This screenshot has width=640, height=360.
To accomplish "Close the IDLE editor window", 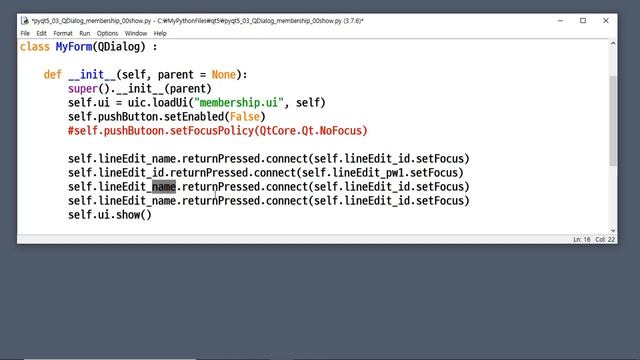I will [606, 20].
